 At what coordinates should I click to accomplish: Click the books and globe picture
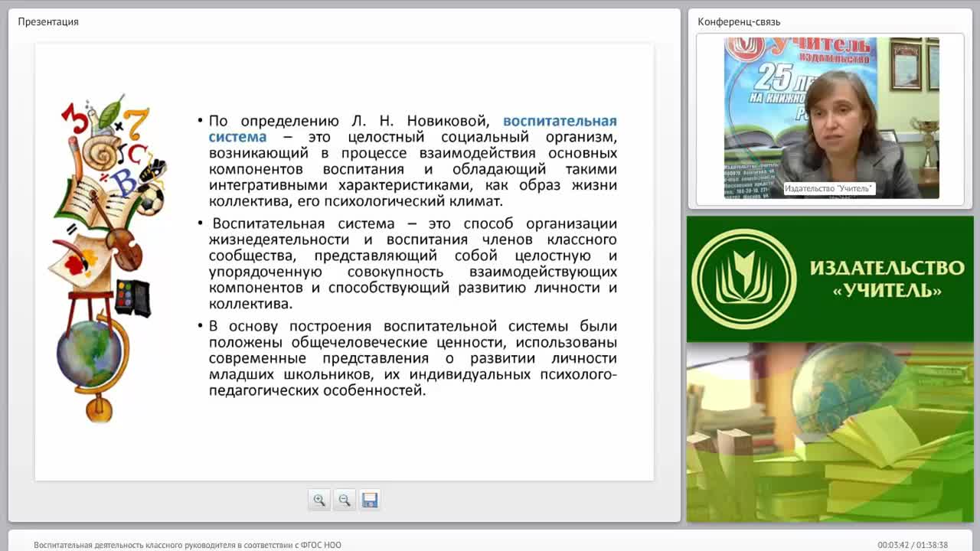(x=830, y=432)
